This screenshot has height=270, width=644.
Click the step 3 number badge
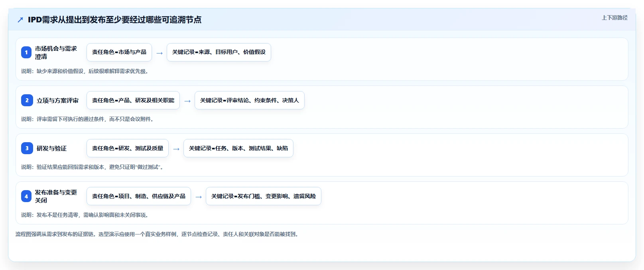click(x=27, y=148)
